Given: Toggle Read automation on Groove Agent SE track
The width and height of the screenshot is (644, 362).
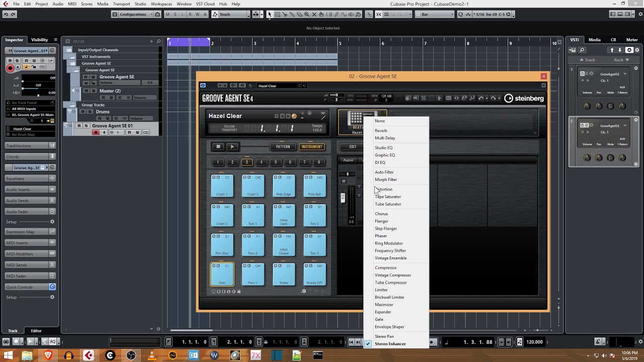Looking at the screenshot, I should pos(86,77).
